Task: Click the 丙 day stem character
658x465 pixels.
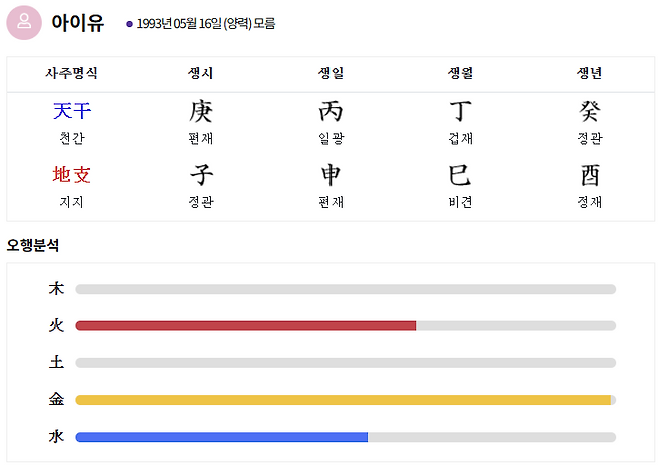Action: [x=330, y=111]
